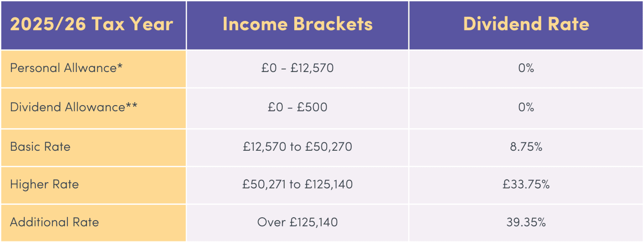Select the "£33.75%" dividend rate cell
The width and height of the screenshot is (644, 242).
tap(526, 184)
